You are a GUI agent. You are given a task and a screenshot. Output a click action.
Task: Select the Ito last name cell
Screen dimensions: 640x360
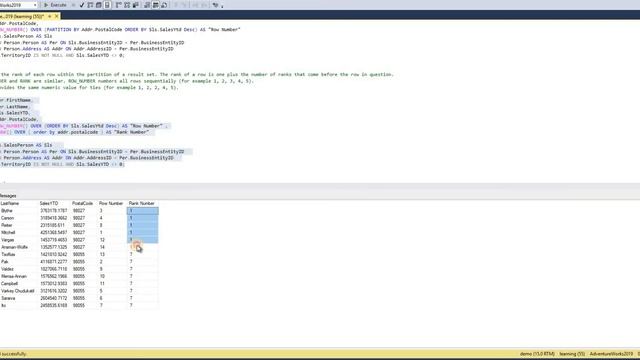coord(18,305)
